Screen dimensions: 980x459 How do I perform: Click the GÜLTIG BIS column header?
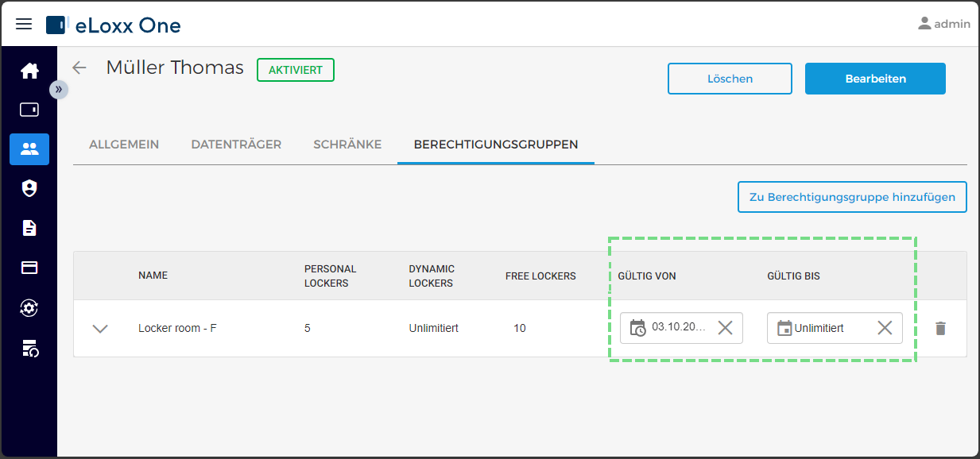click(793, 276)
